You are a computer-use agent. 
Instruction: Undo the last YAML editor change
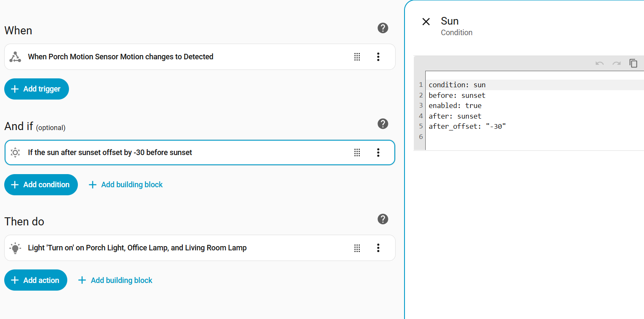click(600, 63)
